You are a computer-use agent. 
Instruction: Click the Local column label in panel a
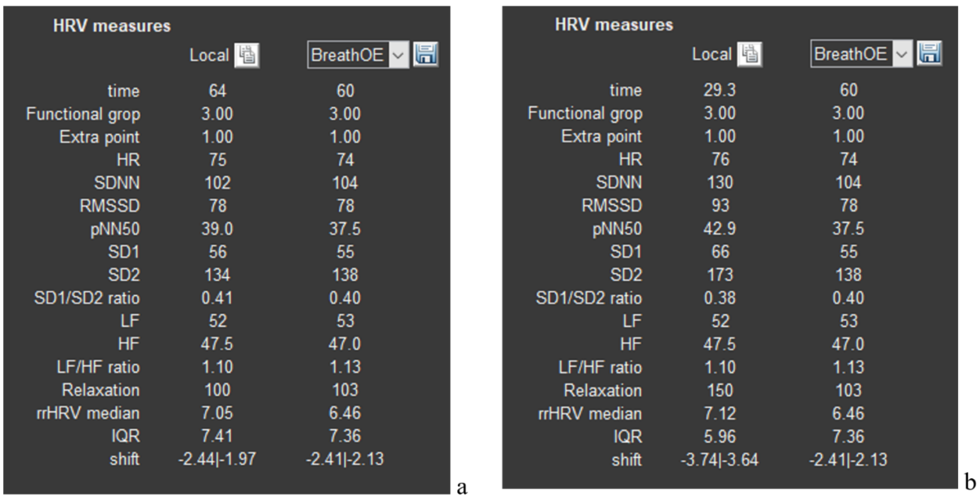pos(207,56)
